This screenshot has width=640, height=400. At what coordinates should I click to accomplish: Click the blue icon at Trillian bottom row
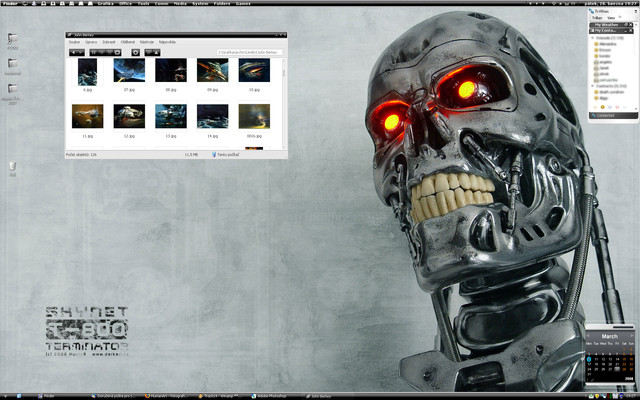(610, 107)
